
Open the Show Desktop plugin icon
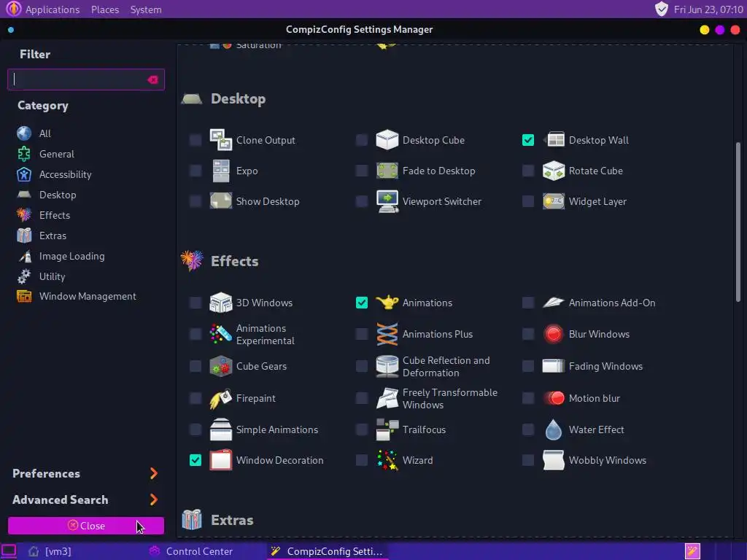click(220, 201)
